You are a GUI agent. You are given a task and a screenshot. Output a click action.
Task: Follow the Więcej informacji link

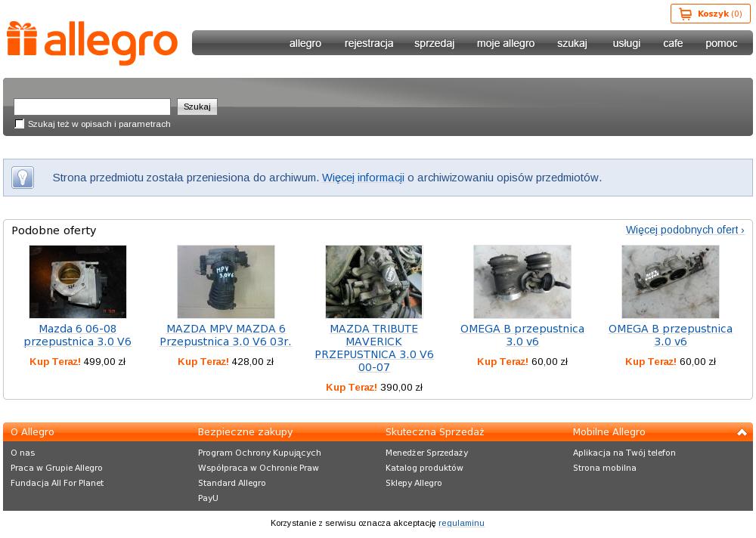(x=363, y=178)
